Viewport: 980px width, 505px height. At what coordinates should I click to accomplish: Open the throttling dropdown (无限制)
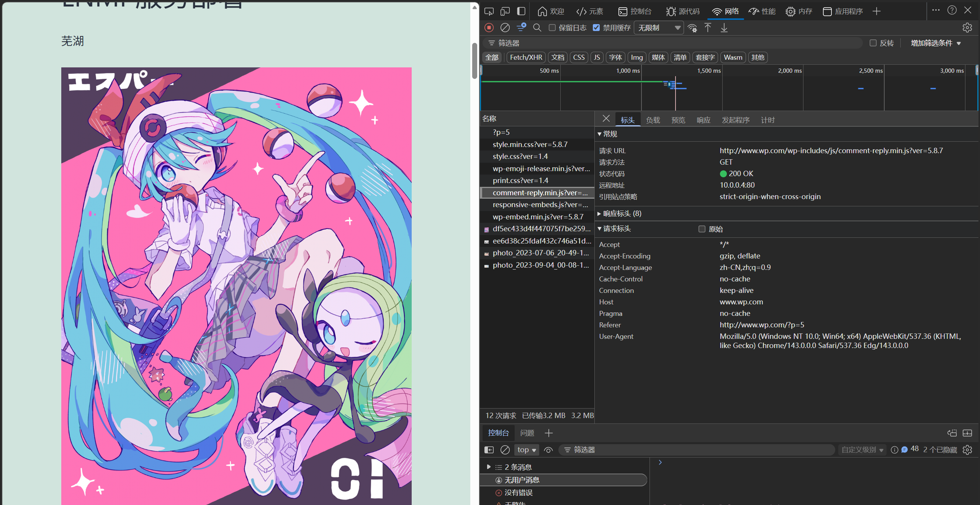[659, 28]
